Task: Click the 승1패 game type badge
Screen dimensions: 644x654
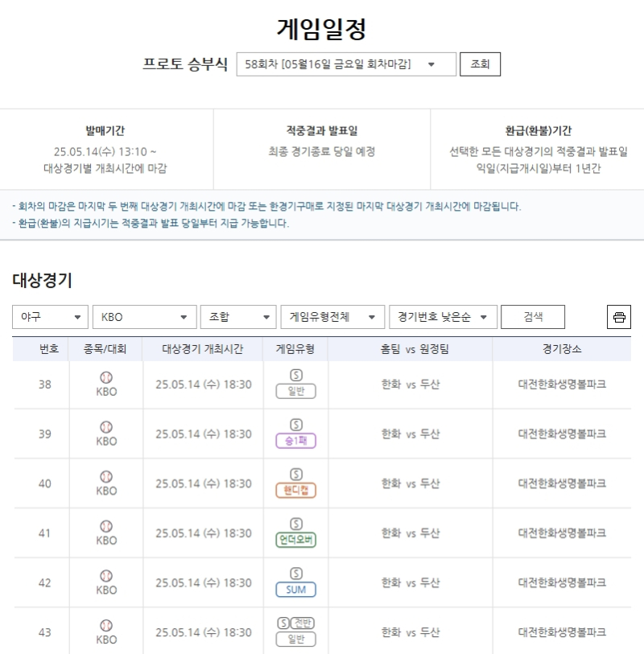Action: [x=295, y=441]
